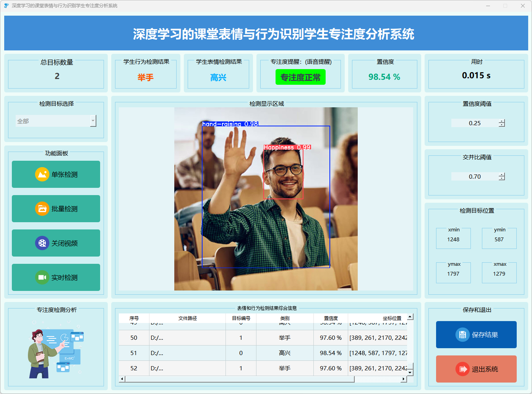The height and width of the screenshot is (394, 532).
Task: Click the detected image in 检测显示区域
Action: click(x=266, y=199)
